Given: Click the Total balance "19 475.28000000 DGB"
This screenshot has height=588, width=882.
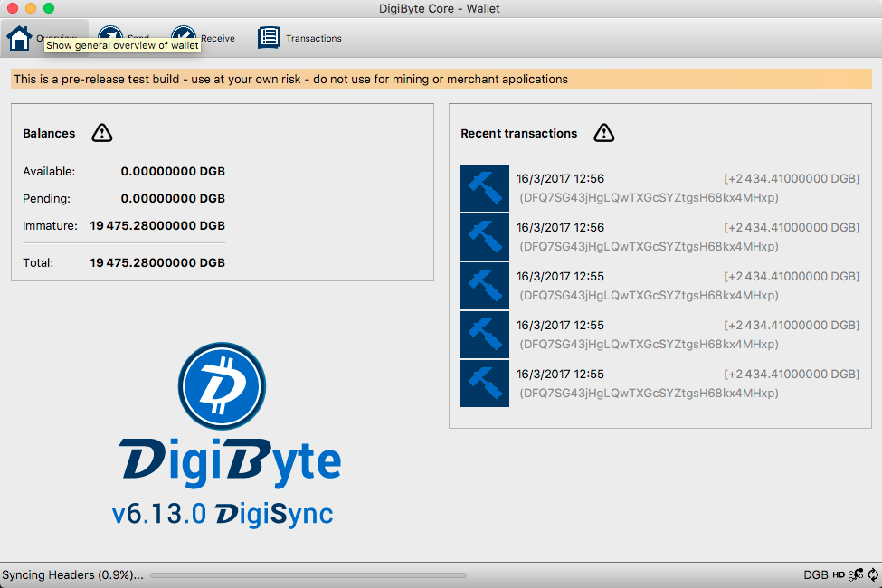Looking at the screenshot, I should [x=157, y=262].
